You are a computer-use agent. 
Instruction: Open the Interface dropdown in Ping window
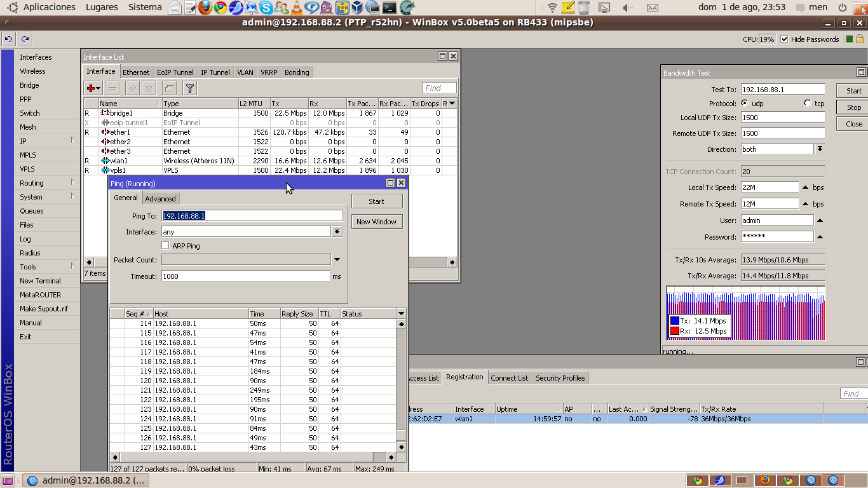point(337,232)
